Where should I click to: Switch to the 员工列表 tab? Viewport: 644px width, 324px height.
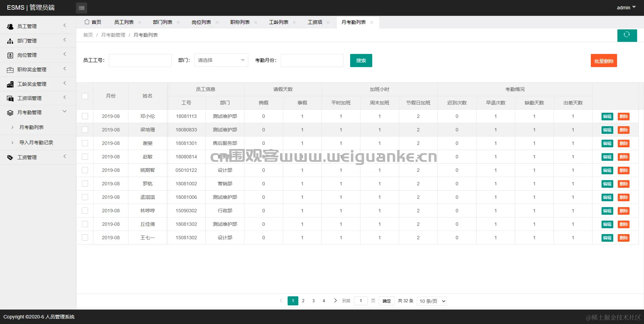click(124, 22)
